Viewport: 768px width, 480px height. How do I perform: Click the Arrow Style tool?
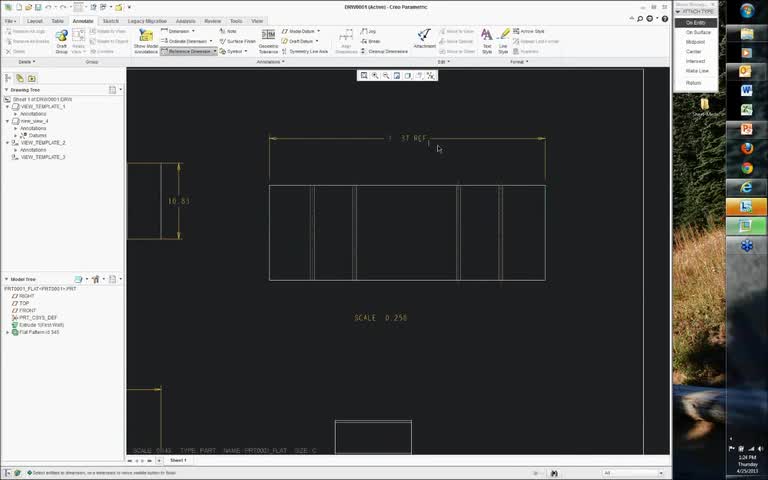(x=528, y=31)
